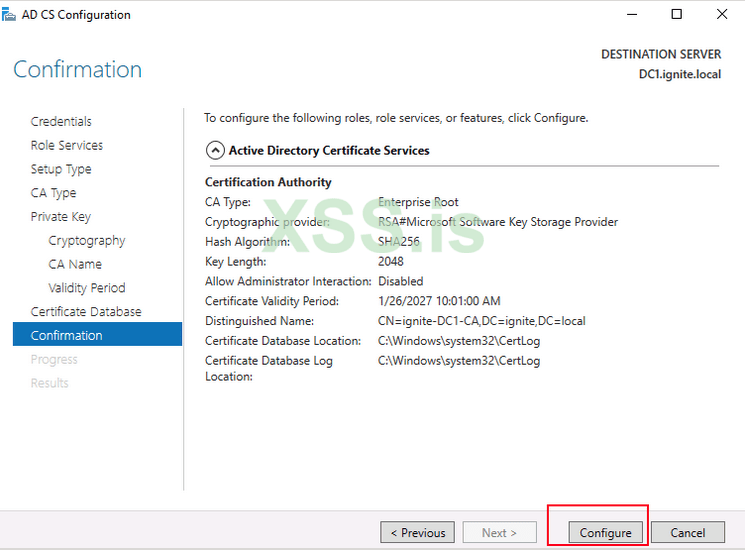The image size is (745, 550).
Task: Click the 'Disabled' administrator interaction value
Action: pos(400,281)
